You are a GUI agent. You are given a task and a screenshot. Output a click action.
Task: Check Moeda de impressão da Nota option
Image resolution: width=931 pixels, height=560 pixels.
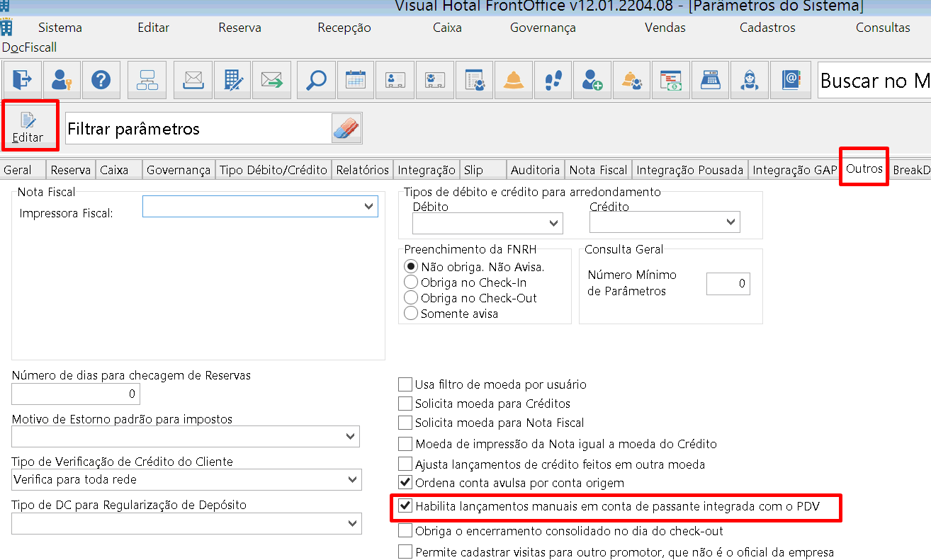[405, 444]
